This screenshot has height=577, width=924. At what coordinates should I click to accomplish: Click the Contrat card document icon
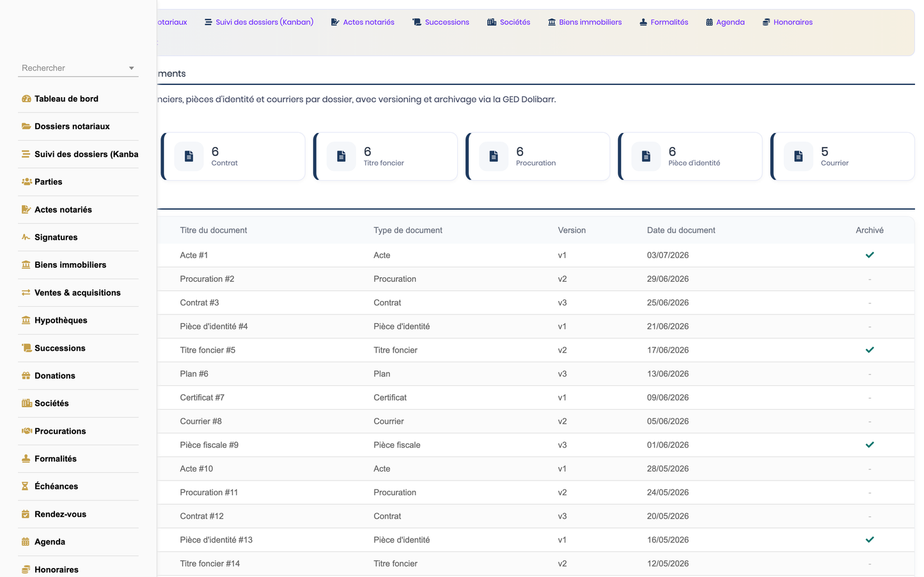(189, 157)
